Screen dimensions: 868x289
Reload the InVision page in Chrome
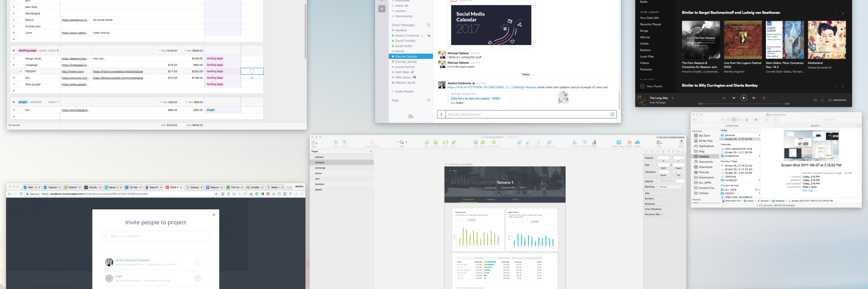[x=21, y=194]
